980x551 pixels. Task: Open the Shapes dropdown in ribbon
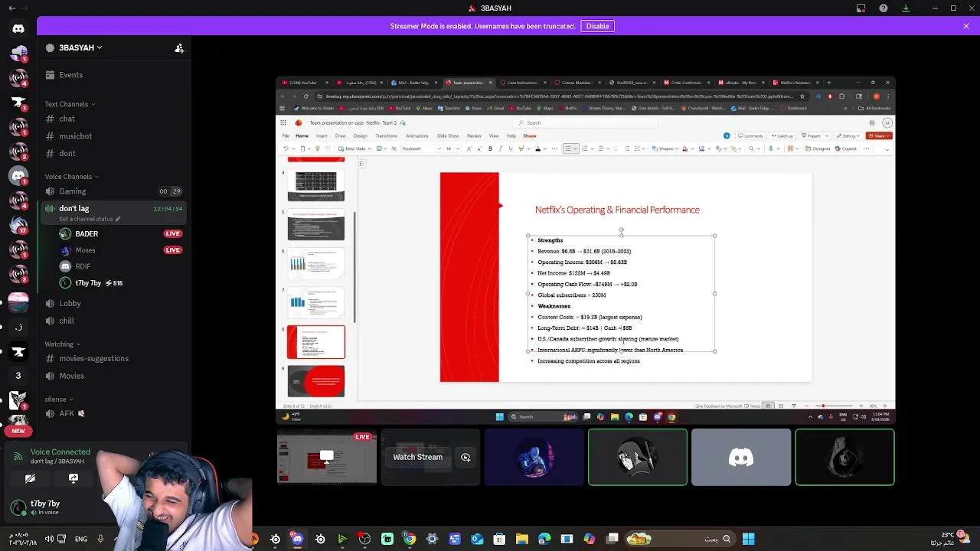665,148
